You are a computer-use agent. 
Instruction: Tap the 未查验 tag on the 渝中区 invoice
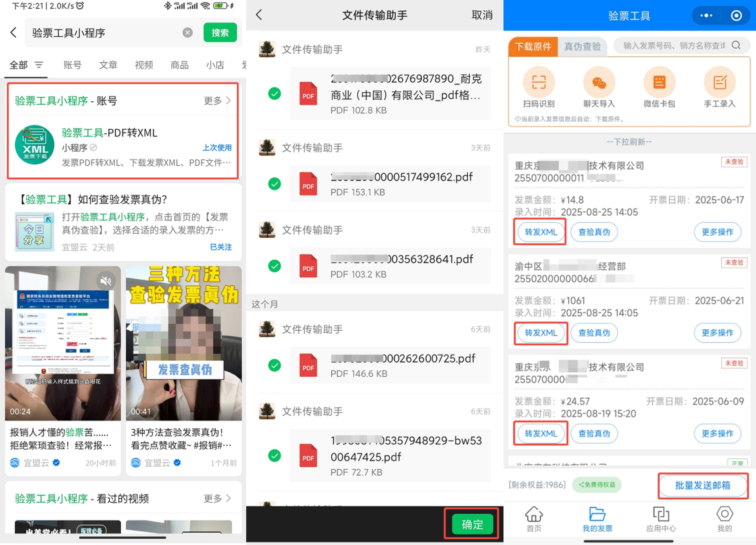(734, 262)
